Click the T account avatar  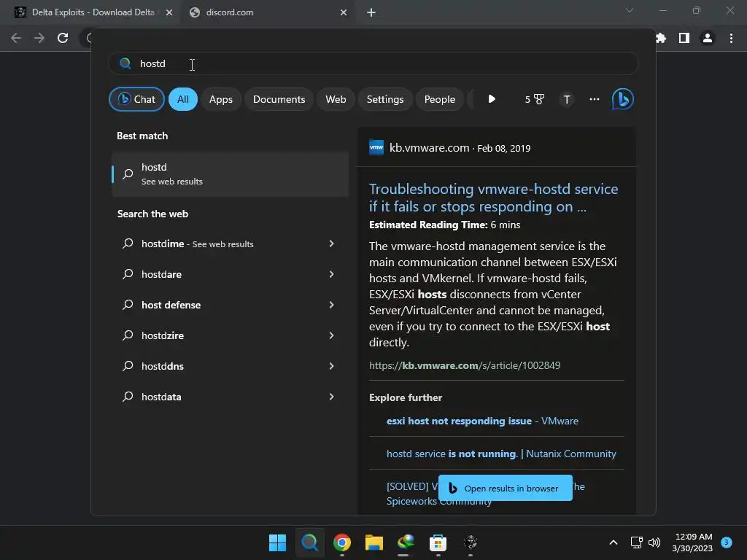click(566, 99)
